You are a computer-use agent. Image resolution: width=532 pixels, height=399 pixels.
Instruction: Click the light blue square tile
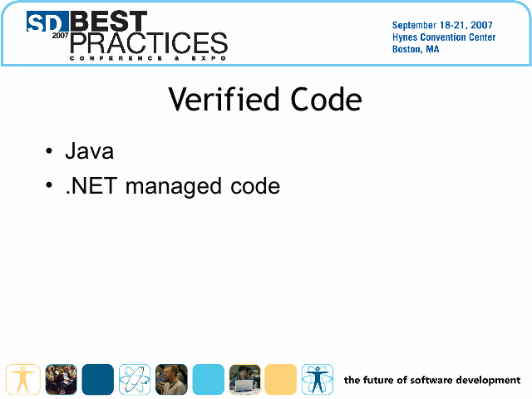click(208, 379)
